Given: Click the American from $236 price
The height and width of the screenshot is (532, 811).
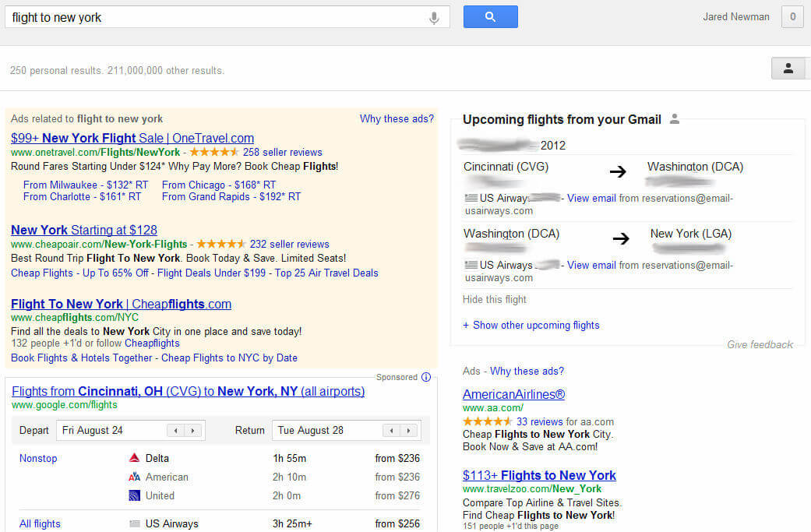Looking at the screenshot, I should coord(397,477).
